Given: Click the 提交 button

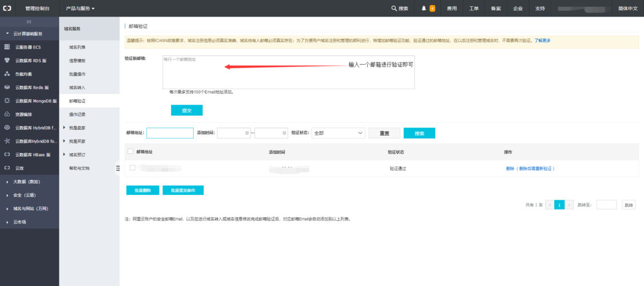Looking at the screenshot, I should (x=187, y=110).
